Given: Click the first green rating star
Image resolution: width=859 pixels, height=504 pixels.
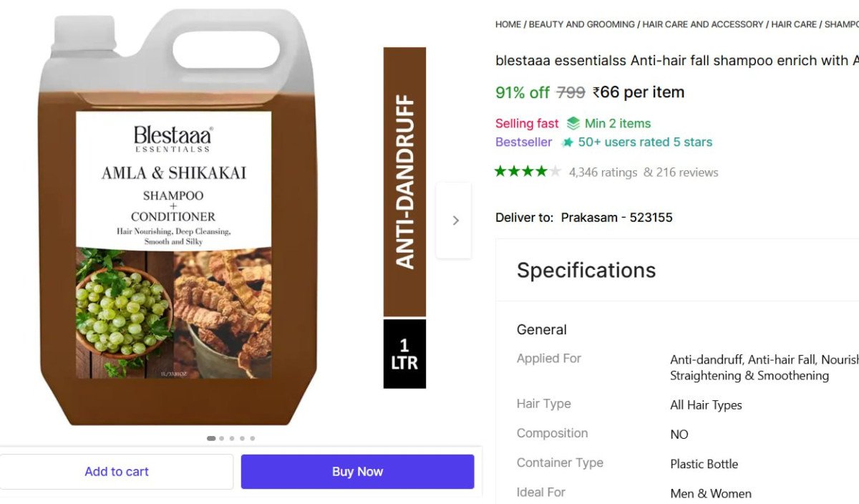Looking at the screenshot, I should 501,172.
